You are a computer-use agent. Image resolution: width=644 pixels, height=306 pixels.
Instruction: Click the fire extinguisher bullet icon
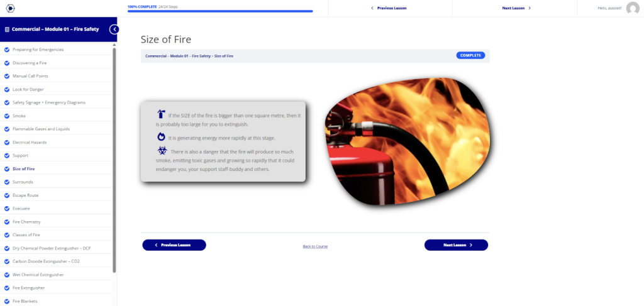[x=162, y=114]
